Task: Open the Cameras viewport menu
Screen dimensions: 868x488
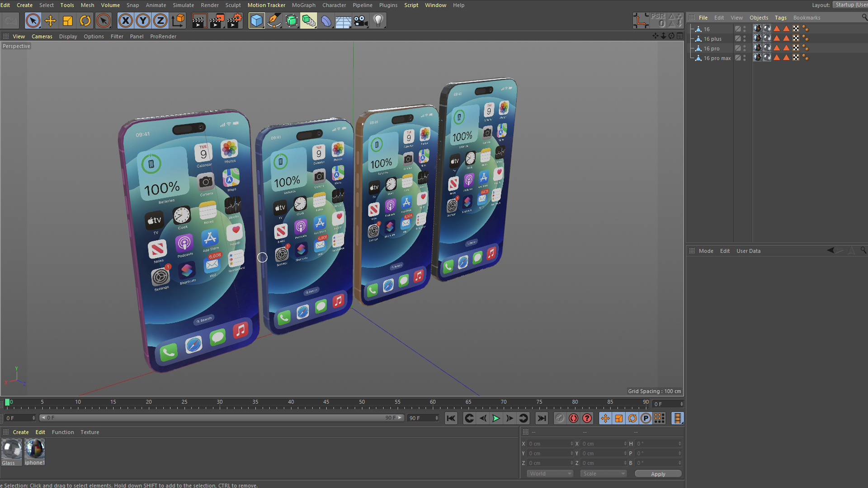Action: tap(42, 36)
